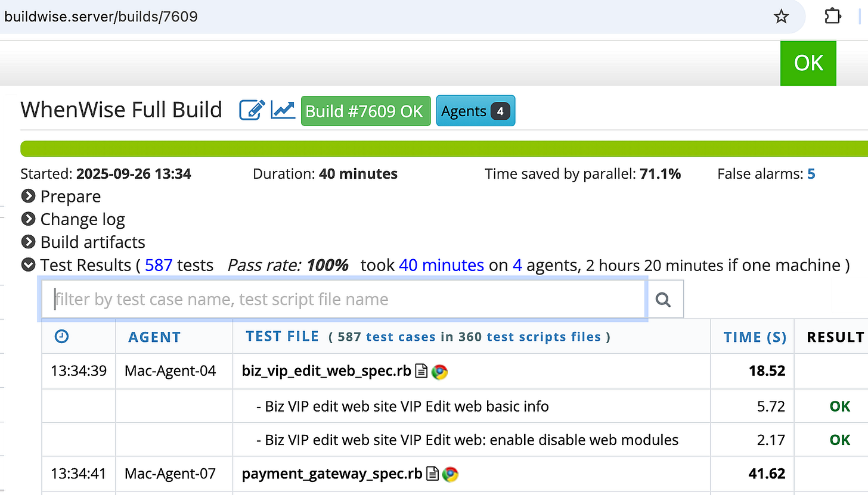The width and height of the screenshot is (868, 495).
Task: Open the Agents 4 button
Action: click(x=476, y=111)
